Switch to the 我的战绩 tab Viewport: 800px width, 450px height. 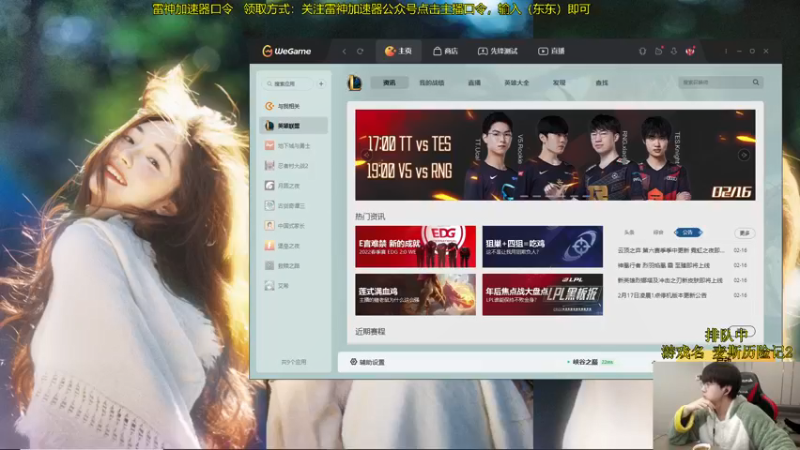point(432,83)
